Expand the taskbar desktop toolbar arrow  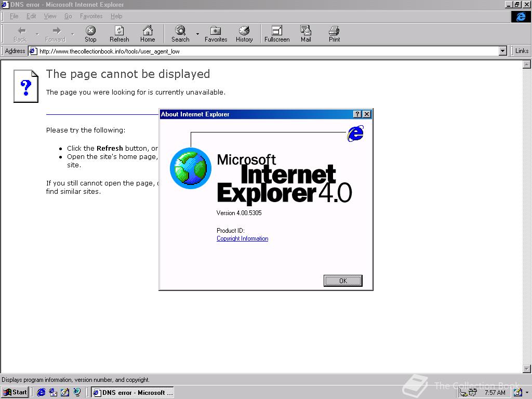(527, 393)
